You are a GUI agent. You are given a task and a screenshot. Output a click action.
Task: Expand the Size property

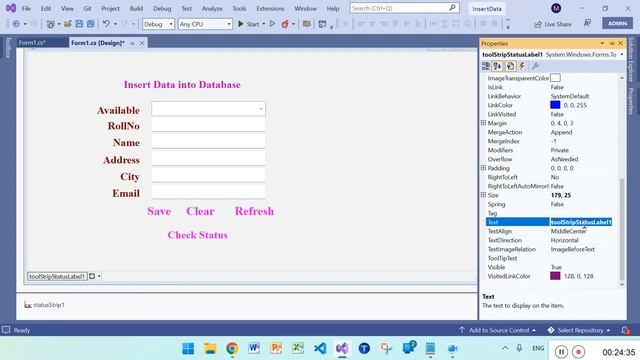[483, 195]
